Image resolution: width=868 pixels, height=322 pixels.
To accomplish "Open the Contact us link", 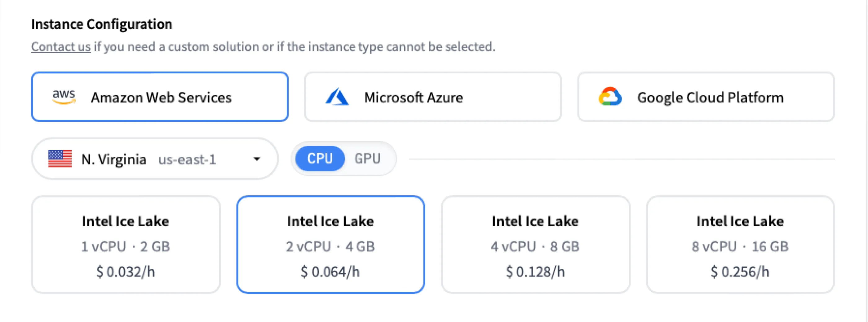I will pyautogui.click(x=61, y=47).
